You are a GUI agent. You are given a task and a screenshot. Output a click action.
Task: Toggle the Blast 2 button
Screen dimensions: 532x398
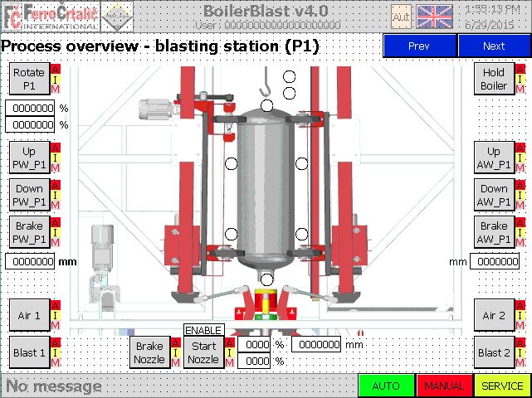click(x=494, y=352)
